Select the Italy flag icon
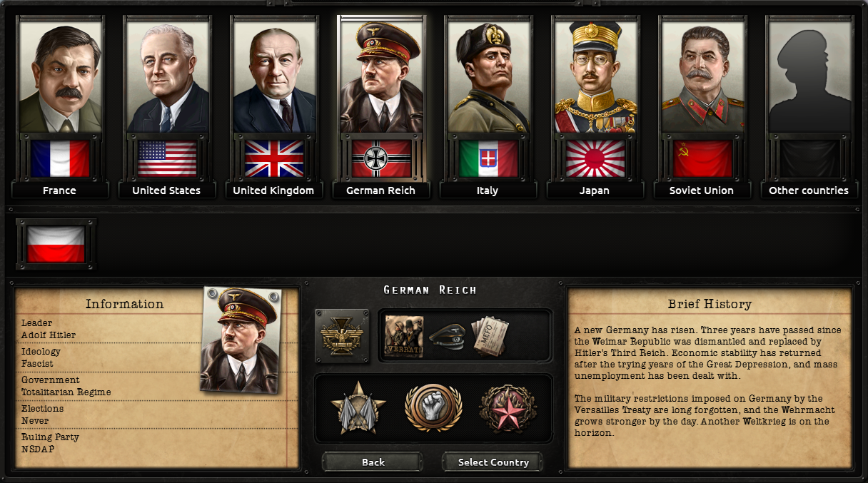The width and height of the screenshot is (868, 483). pos(488,158)
